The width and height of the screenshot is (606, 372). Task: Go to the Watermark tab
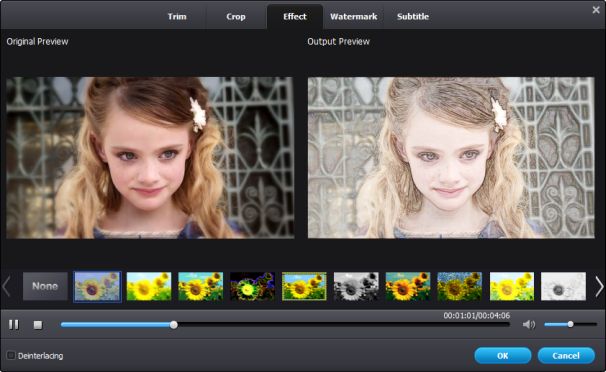click(354, 17)
